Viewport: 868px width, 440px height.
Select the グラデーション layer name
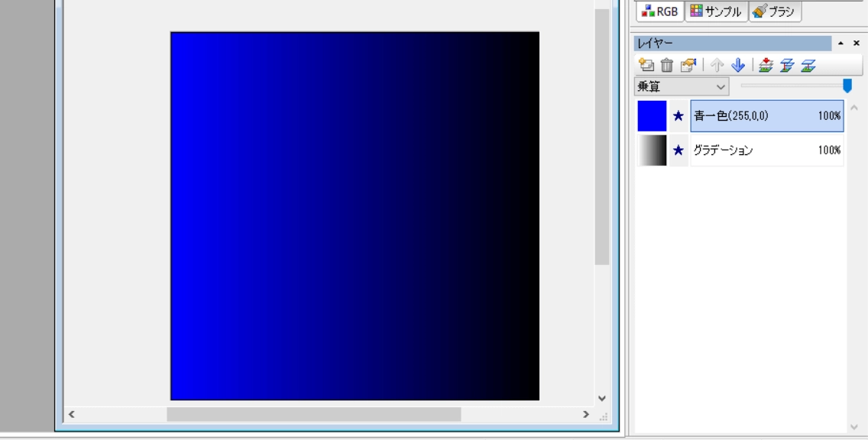(x=723, y=151)
